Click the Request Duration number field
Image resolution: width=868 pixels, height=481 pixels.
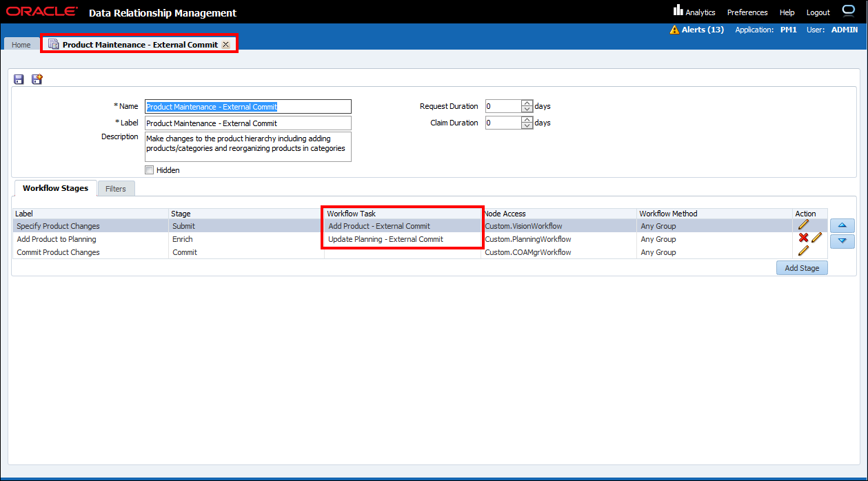coord(503,106)
